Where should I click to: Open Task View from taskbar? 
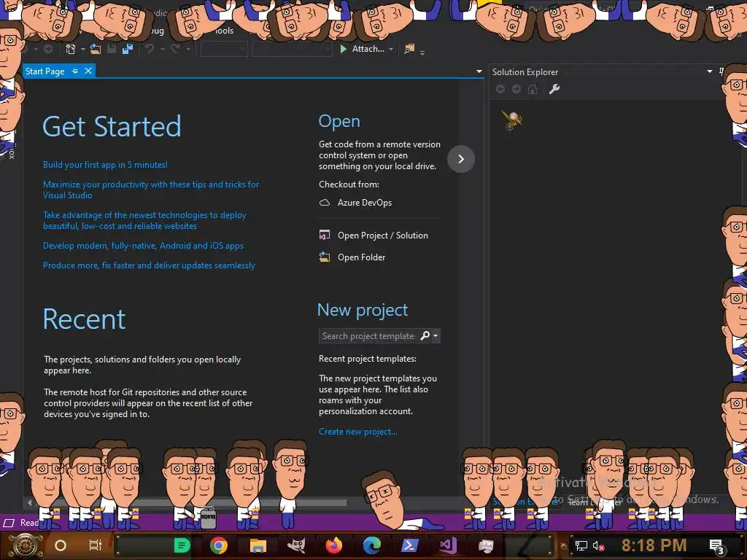point(96,545)
